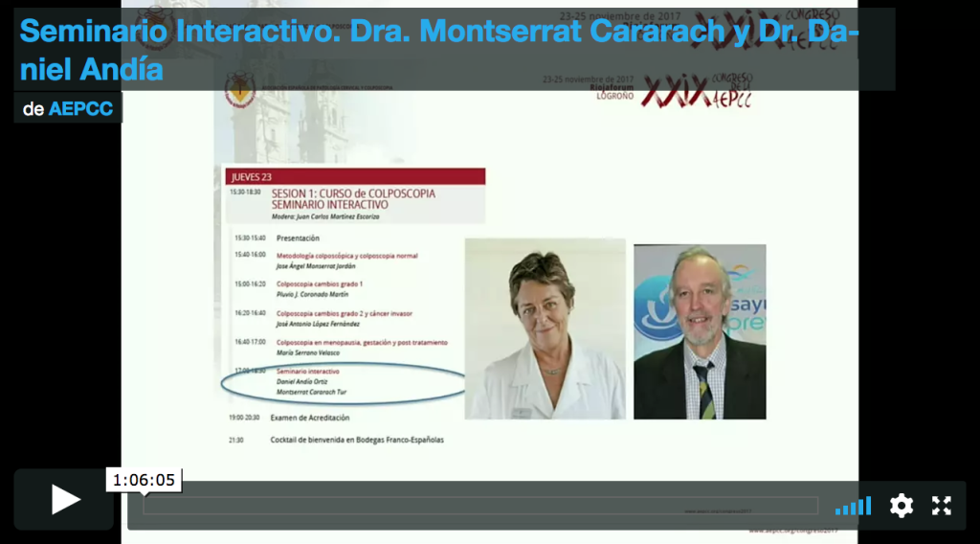Click 'Seminario interactivo' circled agenda entry
Viewport: 980px width, 544px height.
[307, 372]
